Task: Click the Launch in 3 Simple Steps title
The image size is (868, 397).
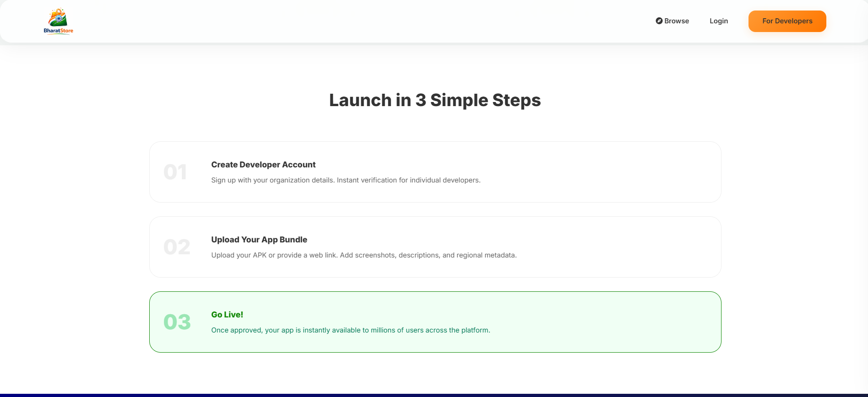Action: click(435, 100)
